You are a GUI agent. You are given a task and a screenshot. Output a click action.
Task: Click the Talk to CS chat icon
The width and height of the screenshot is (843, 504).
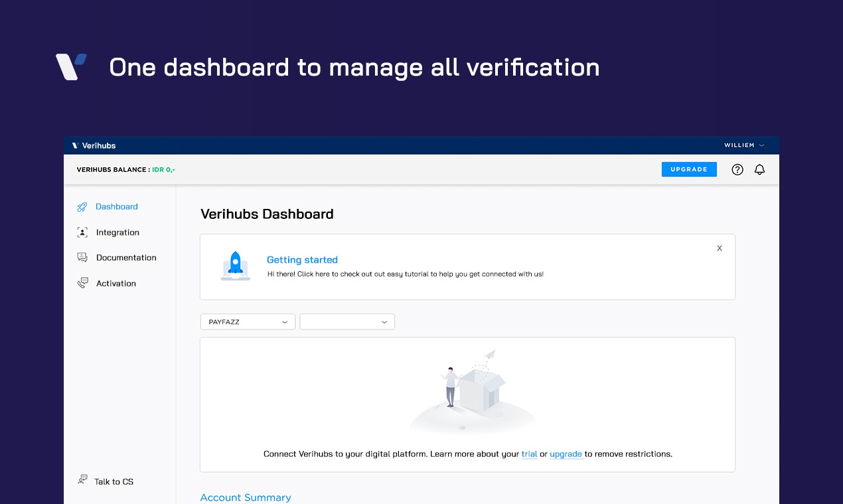tap(82, 479)
